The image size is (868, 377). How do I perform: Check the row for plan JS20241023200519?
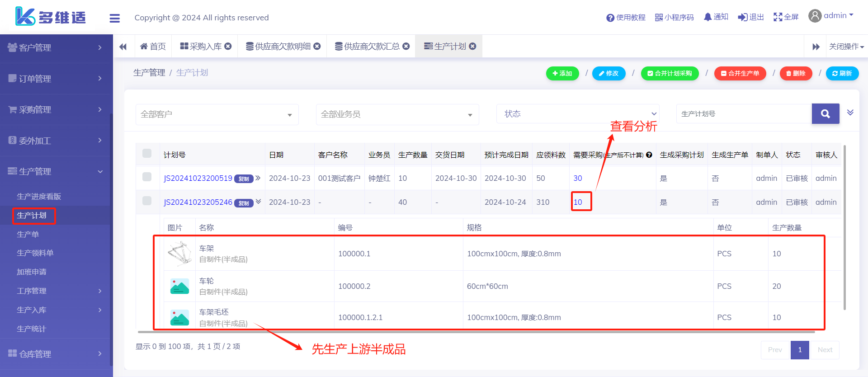(147, 177)
